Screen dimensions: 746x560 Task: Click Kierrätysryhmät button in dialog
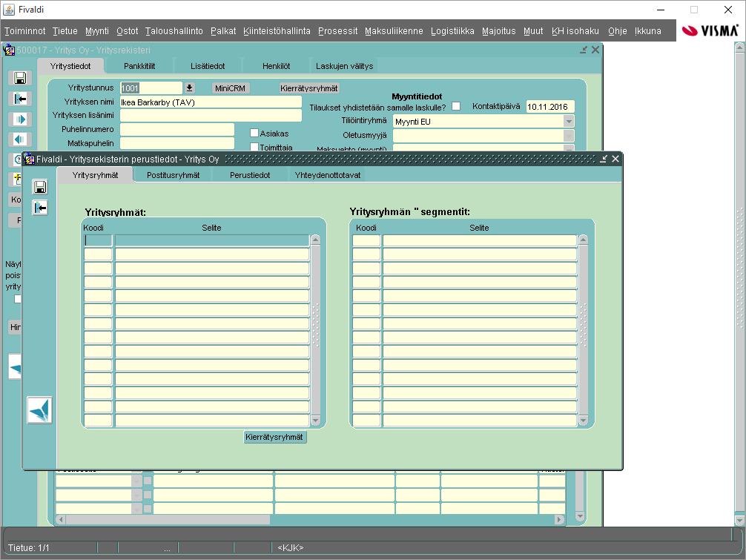tap(274, 437)
